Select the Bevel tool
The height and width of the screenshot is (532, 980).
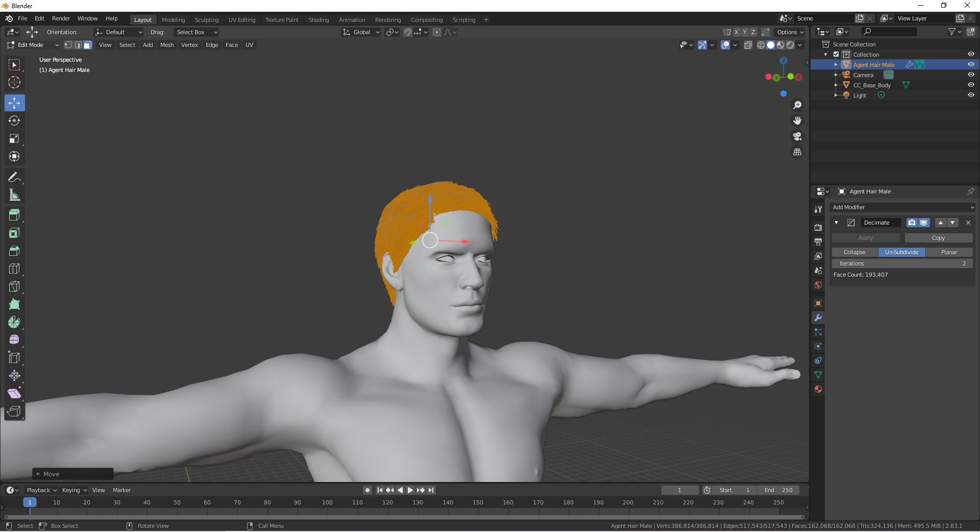click(x=14, y=251)
